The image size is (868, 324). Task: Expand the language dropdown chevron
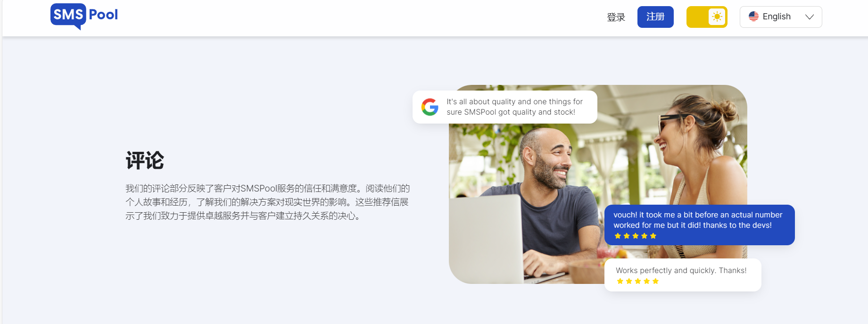(810, 17)
